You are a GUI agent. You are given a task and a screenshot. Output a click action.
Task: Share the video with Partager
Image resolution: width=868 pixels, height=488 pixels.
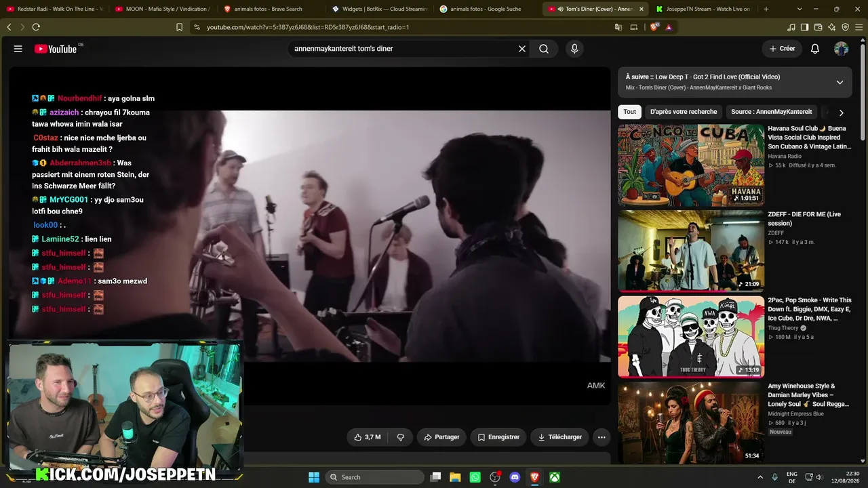pyautogui.click(x=441, y=437)
